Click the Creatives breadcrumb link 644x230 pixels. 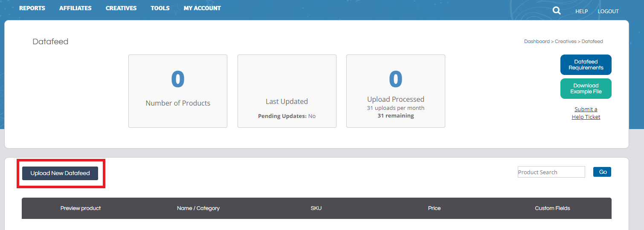[x=565, y=42]
